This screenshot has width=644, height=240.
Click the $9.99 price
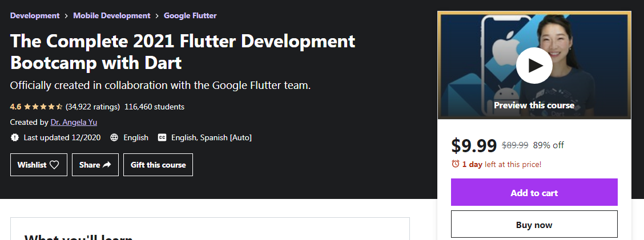tap(474, 145)
